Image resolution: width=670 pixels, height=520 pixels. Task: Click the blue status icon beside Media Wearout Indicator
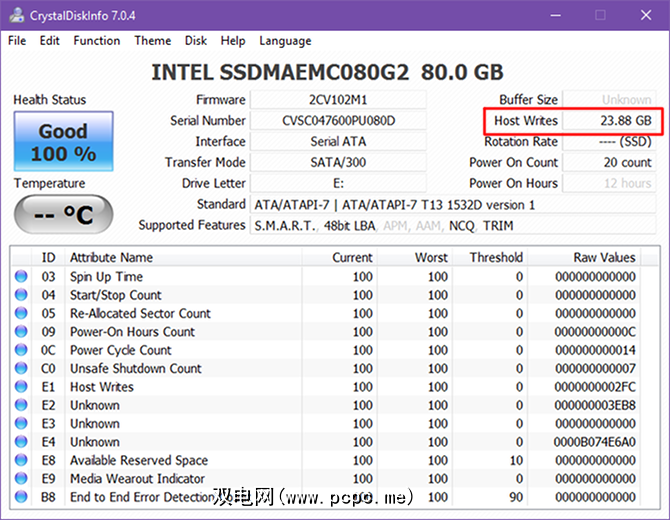[22, 479]
